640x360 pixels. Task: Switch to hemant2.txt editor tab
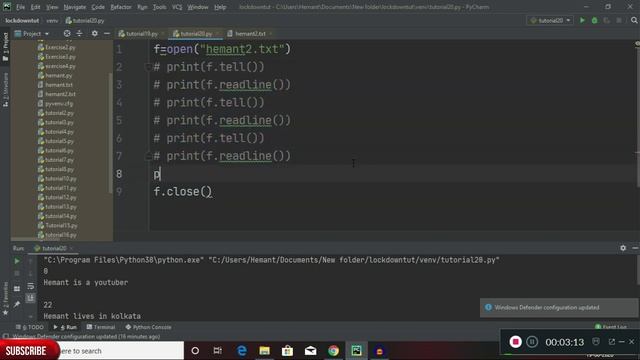tap(250, 33)
